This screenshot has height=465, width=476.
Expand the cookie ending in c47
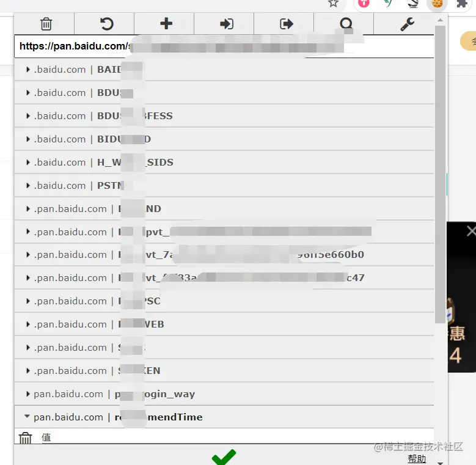click(x=224, y=278)
